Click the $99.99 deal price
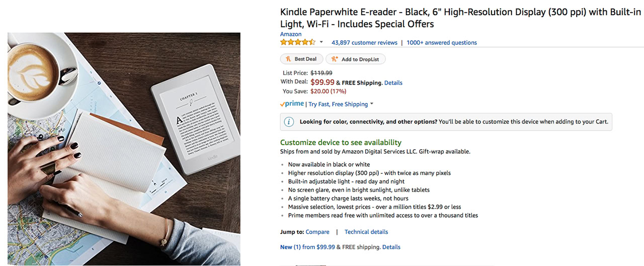644x266 pixels. point(322,82)
